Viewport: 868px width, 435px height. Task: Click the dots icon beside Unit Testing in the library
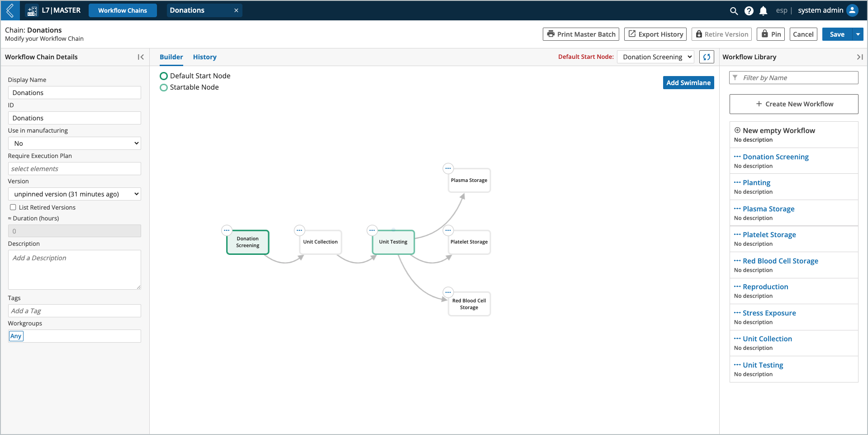click(737, 365)
